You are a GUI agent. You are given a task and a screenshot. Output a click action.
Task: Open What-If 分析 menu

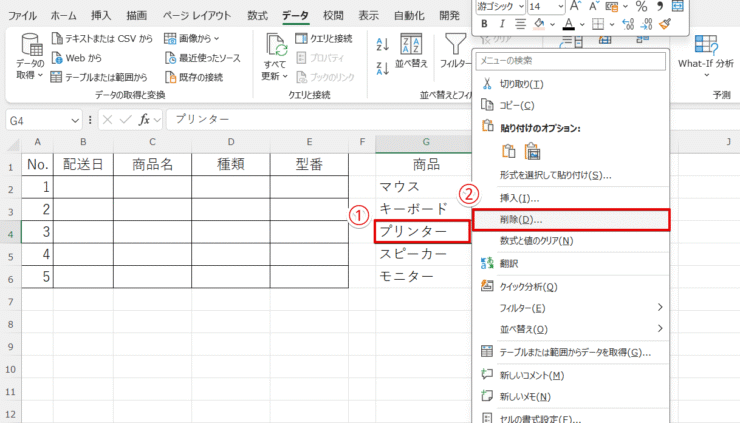(x=706, y=54)
